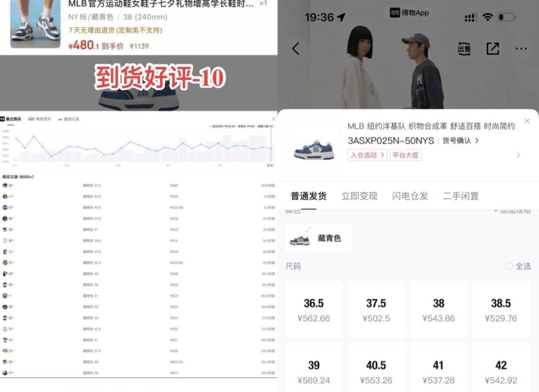The width and height of the screenshot is (539, 392).
Task: Open the three-dot more menu
Action: (521, 49)
